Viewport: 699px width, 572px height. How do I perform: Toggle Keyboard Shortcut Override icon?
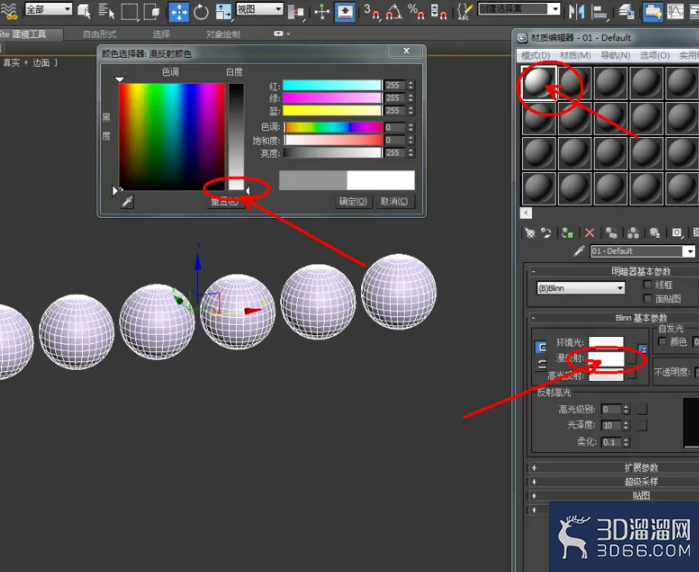[x=345, y=12]
